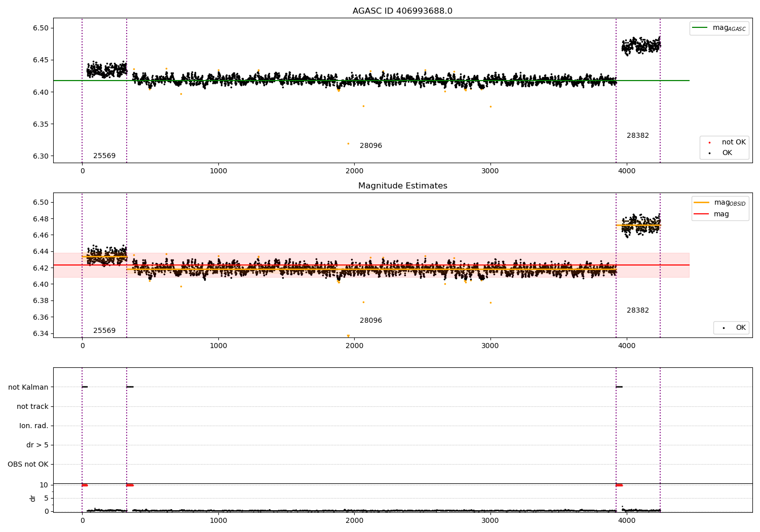Click the 6.48 tick in middle plot
The image size is (760, 532).
coord(40,219)
